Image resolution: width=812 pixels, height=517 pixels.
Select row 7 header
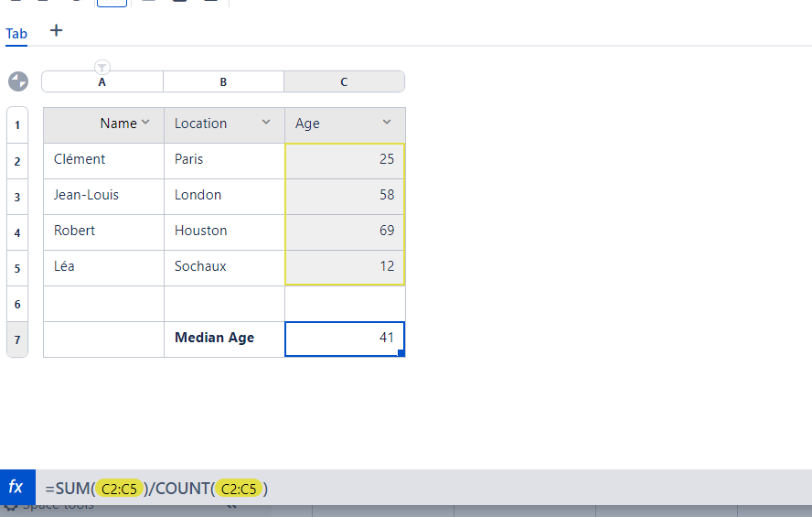[x=17, y=339]
